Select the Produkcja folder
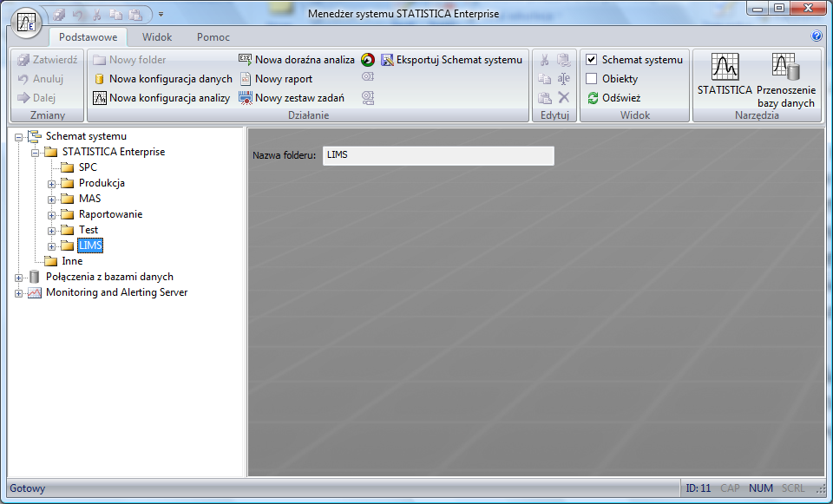The image size is (833, 504). pyautogui.click(x=102, y=183)
